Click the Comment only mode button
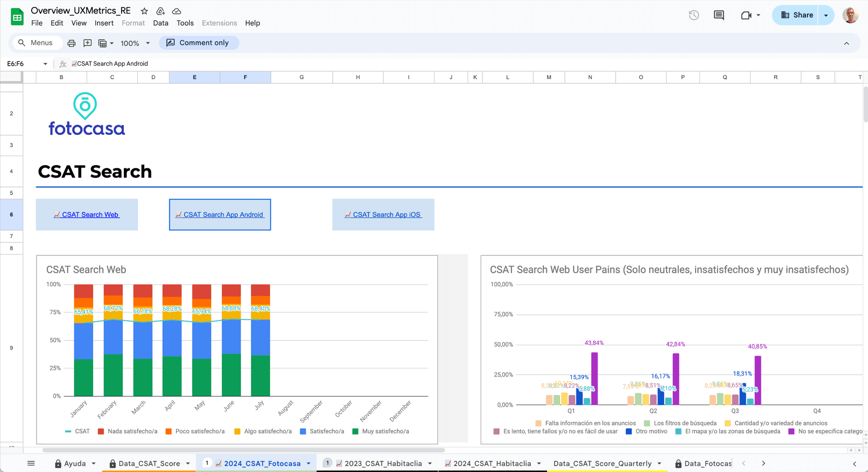Screen dimensions: 868x472 [x=199, y=43]
